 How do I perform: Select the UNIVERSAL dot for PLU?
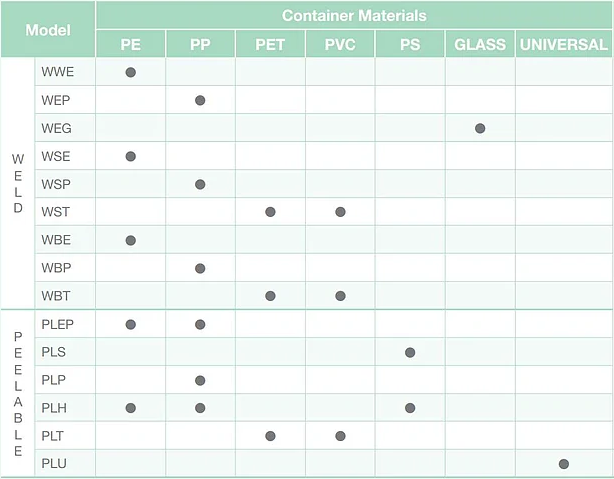564,464
